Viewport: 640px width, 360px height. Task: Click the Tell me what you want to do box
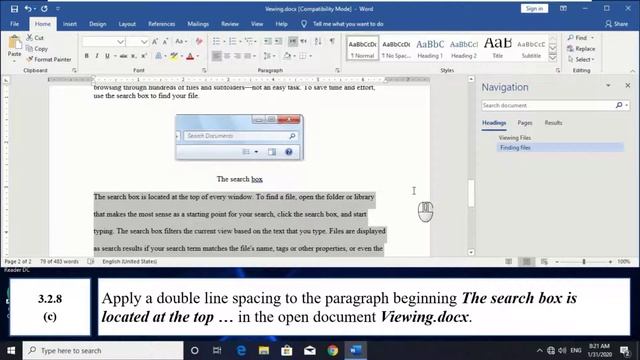347,24
